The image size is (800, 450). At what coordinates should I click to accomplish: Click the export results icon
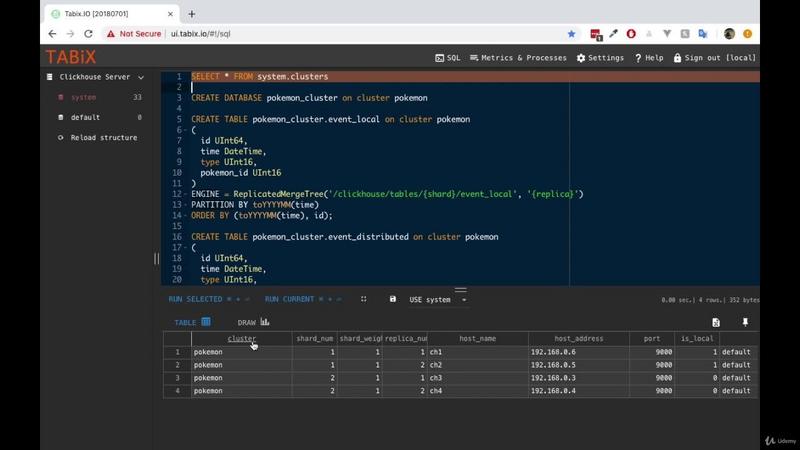coord(716,322)
